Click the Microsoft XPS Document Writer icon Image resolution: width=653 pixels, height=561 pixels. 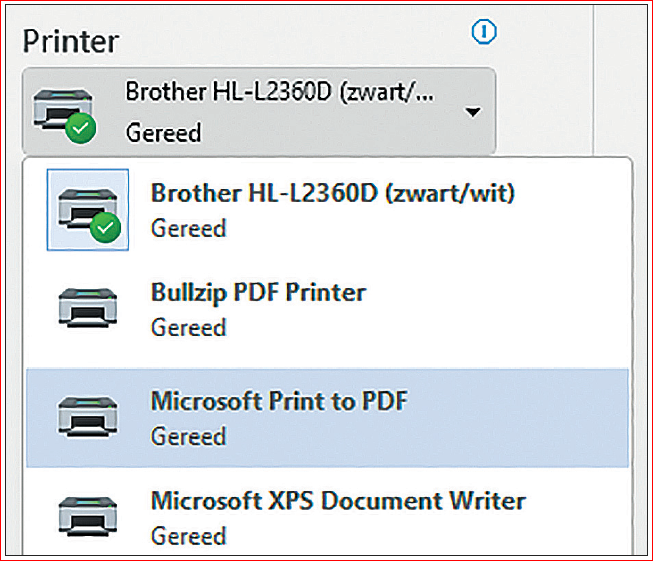[88, 516]
